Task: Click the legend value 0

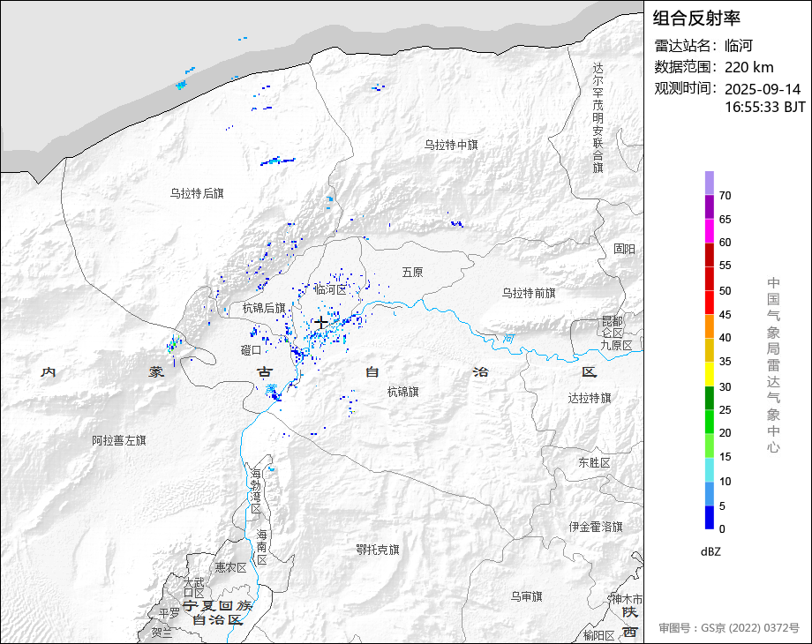Action: pyautogui.click(x=722, y=529)
